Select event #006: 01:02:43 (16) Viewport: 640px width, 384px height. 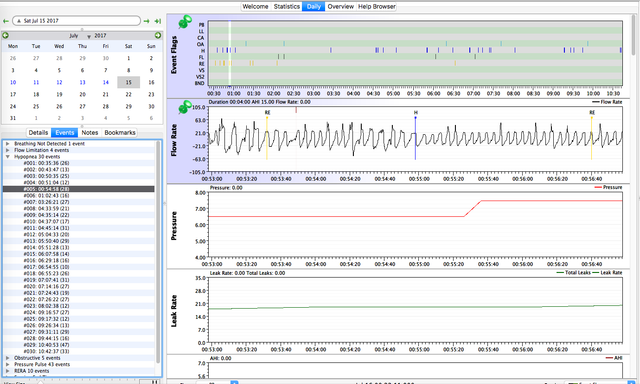click(x=79, y=196)
